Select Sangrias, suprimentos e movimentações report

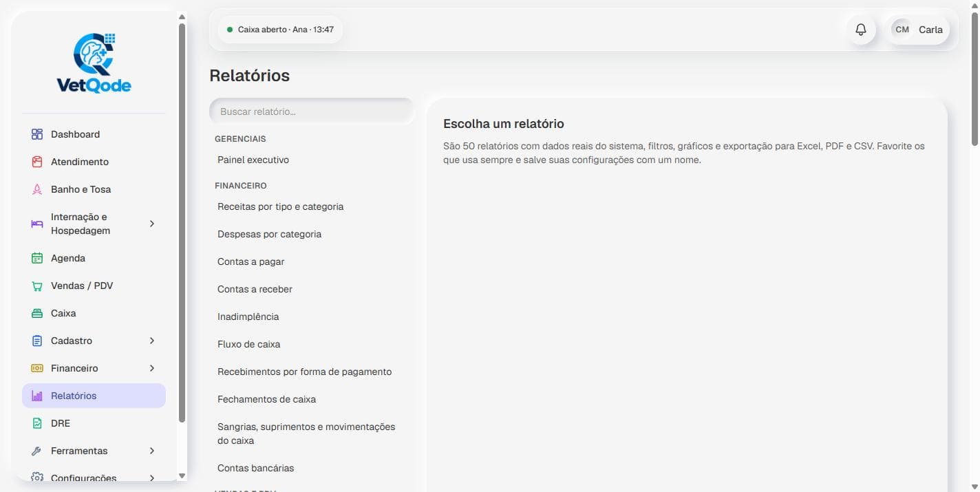tap(312, 434)
